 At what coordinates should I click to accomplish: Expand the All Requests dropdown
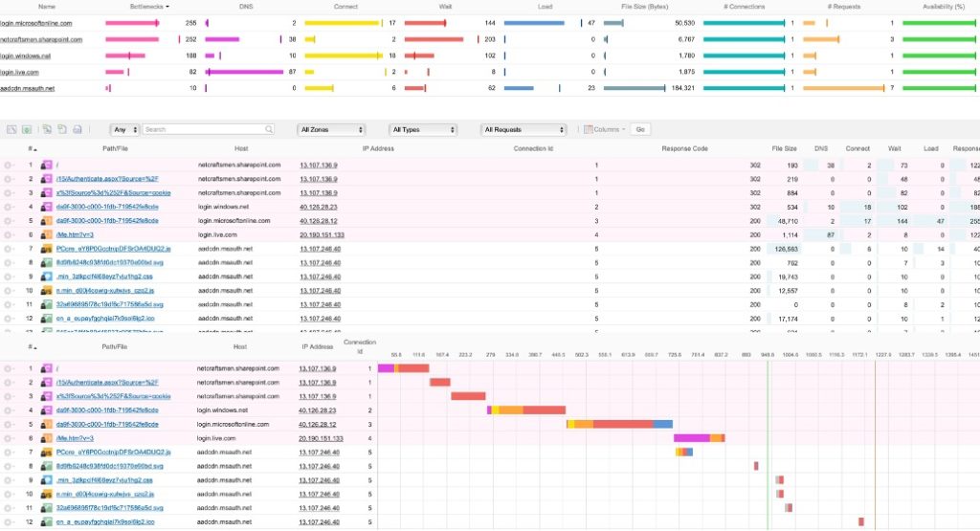pos(524,129)
